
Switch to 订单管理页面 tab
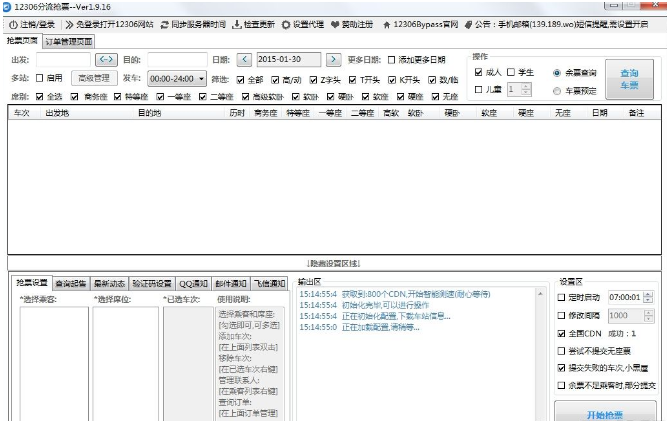(69, 41)
